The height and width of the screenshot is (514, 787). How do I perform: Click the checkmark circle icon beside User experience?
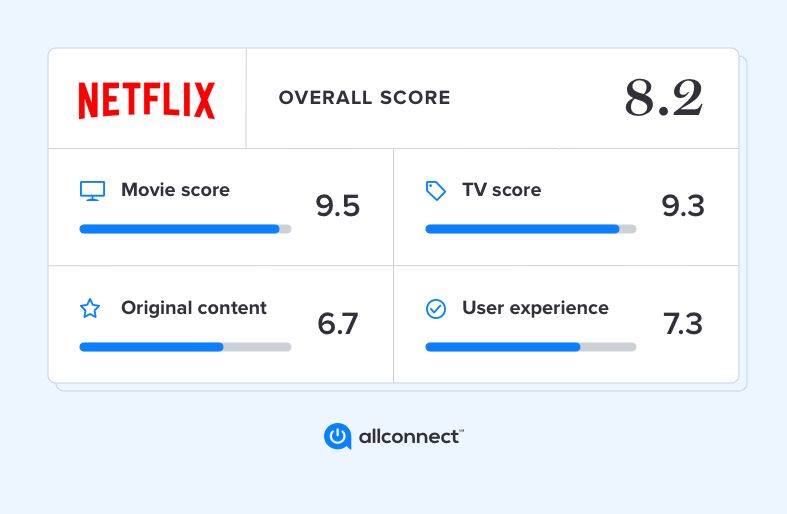436,309
